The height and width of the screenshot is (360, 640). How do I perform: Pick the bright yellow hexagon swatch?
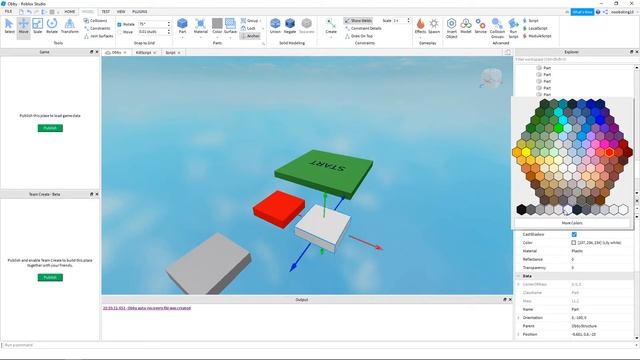point(526,152)
